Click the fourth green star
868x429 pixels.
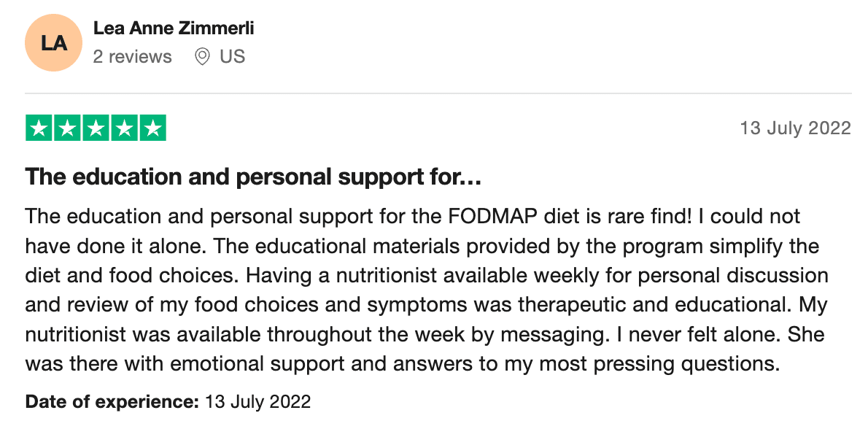coord(124,128)
